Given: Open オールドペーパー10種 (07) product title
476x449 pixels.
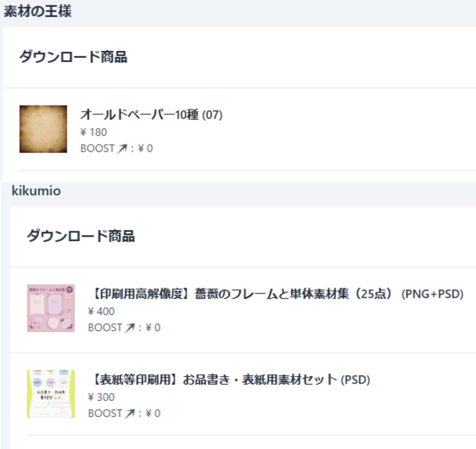Looking at the screenshot, I should click(x=151, y=115).
